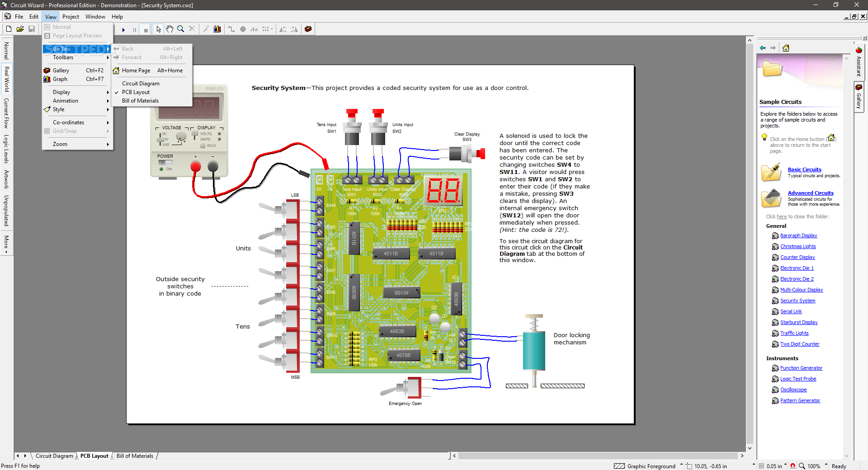Open graph via bar chart toolbar icon
The height and width of the screenshot is (470, 868).
coord(217,29)
